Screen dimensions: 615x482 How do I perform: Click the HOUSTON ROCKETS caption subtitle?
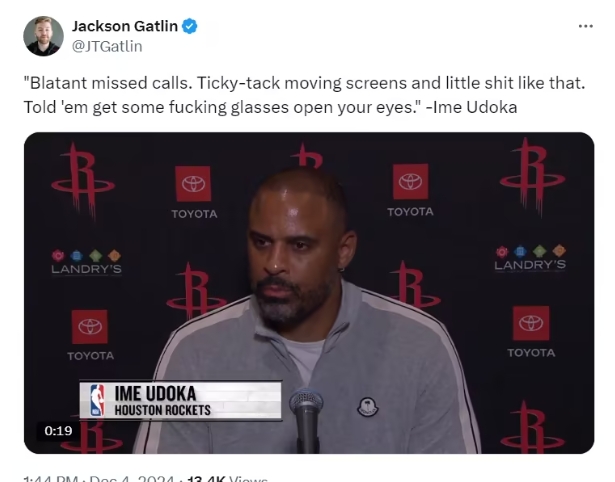coord(162,410)
